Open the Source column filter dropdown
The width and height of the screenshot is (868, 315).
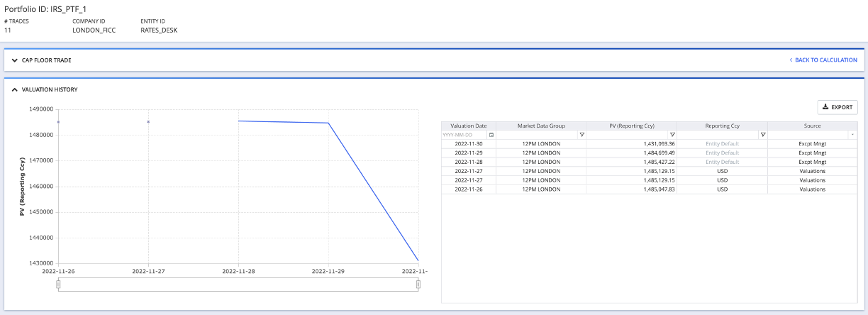point(852,134)
